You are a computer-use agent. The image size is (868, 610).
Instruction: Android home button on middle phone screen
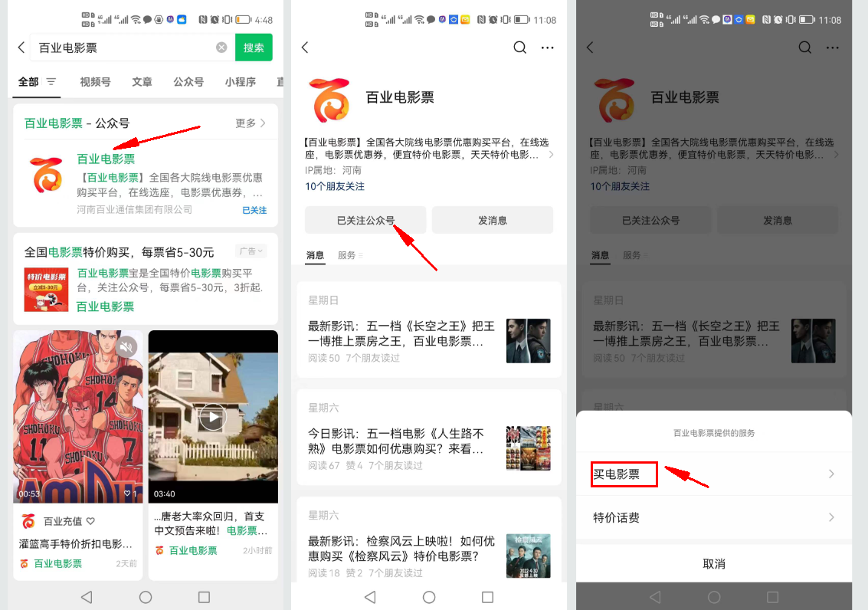coord(429,597)
